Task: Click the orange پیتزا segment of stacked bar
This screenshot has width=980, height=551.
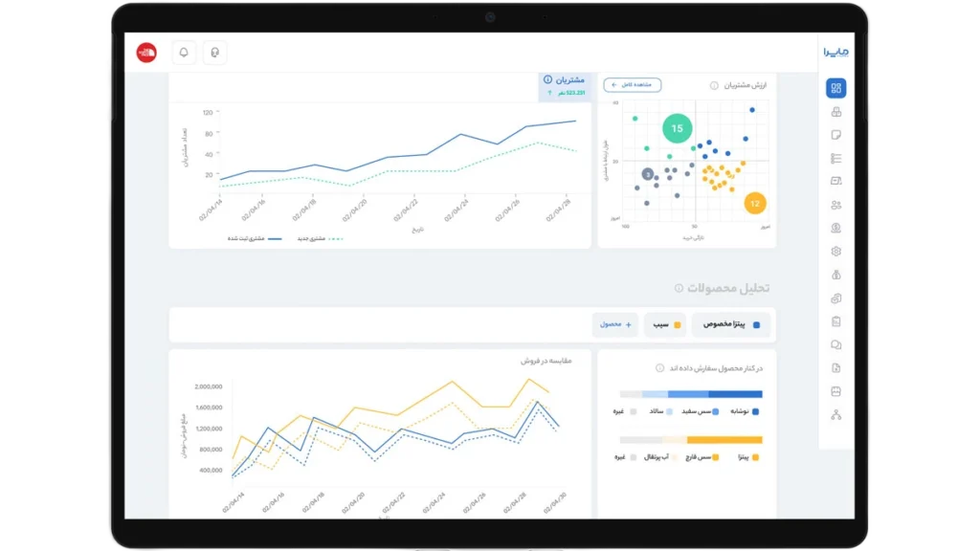Action: (x=724, y=440)
